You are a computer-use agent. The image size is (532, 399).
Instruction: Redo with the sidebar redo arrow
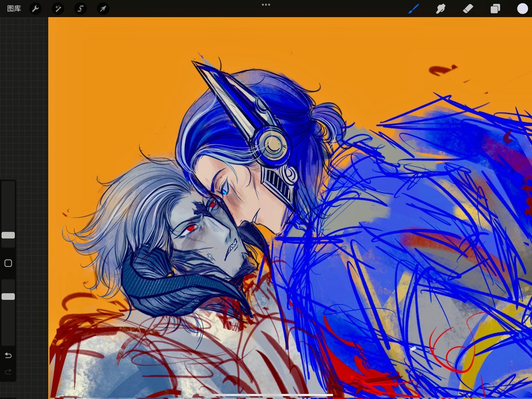[x=8, y=372]
